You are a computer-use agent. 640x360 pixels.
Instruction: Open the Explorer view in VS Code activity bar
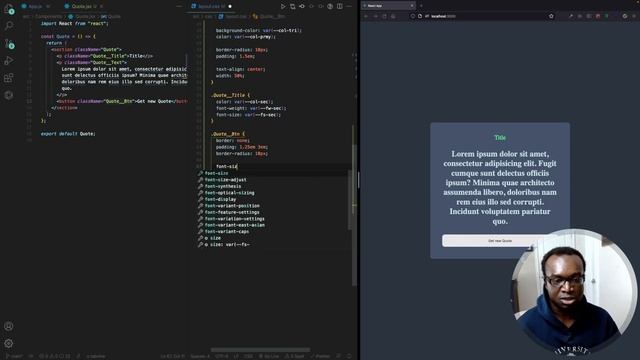[x=9, y=9]
